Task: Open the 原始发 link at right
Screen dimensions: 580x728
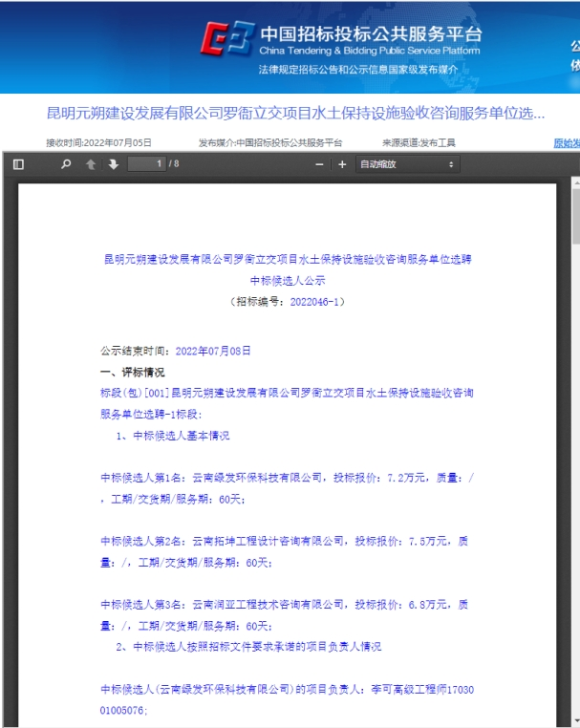Action: point(567,142)
